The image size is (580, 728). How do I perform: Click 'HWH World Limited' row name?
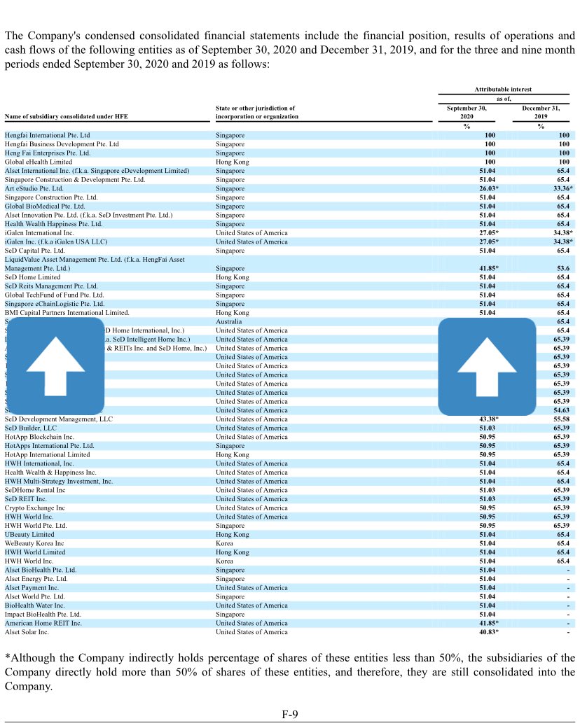pyautogui.click(x=35, y=552)
